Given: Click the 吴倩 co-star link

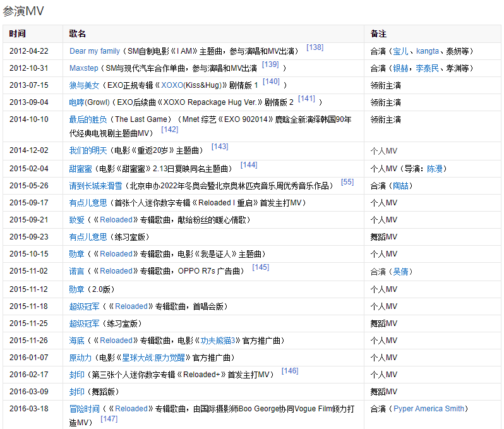Looking at the screenshot, I should 401,271.
